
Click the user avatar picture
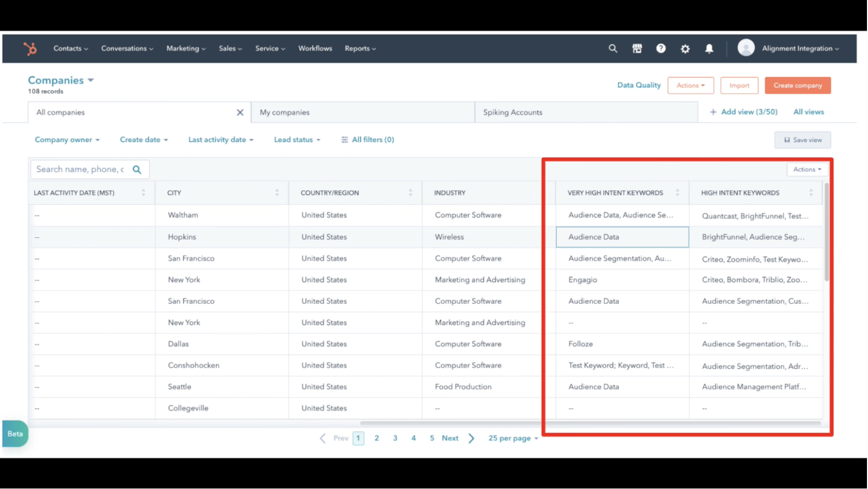[x=747, y=48]
